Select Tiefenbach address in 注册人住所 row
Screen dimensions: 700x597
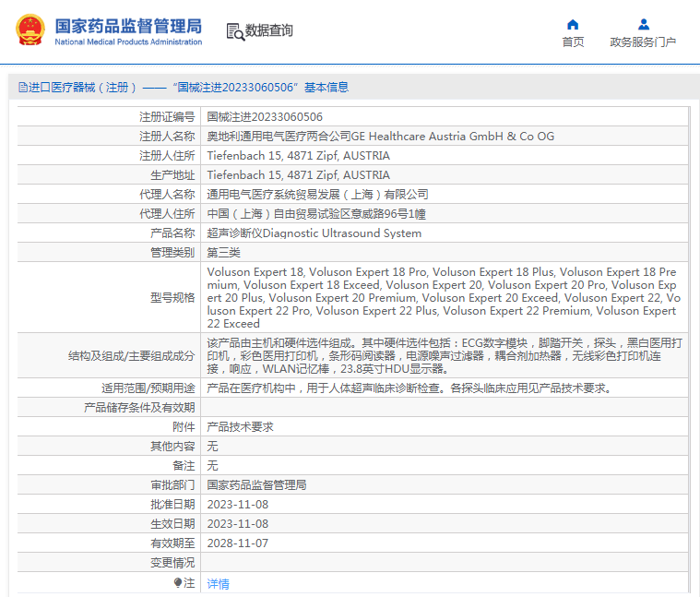(x=298, y=156)
